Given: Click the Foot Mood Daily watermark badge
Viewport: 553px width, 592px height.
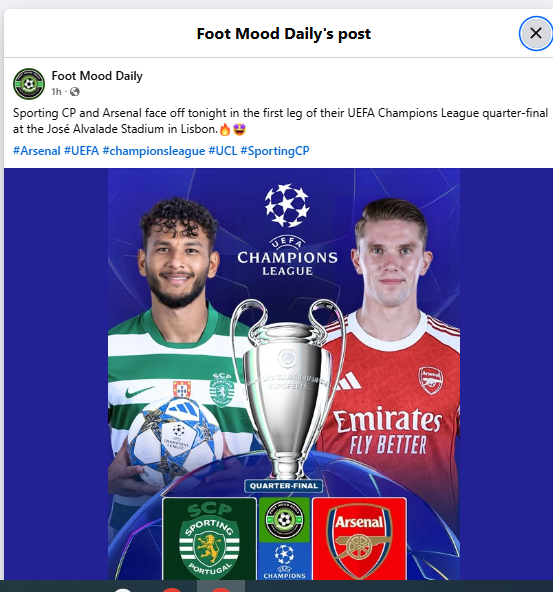Looking at the screenshot, I should coord(284,520).
